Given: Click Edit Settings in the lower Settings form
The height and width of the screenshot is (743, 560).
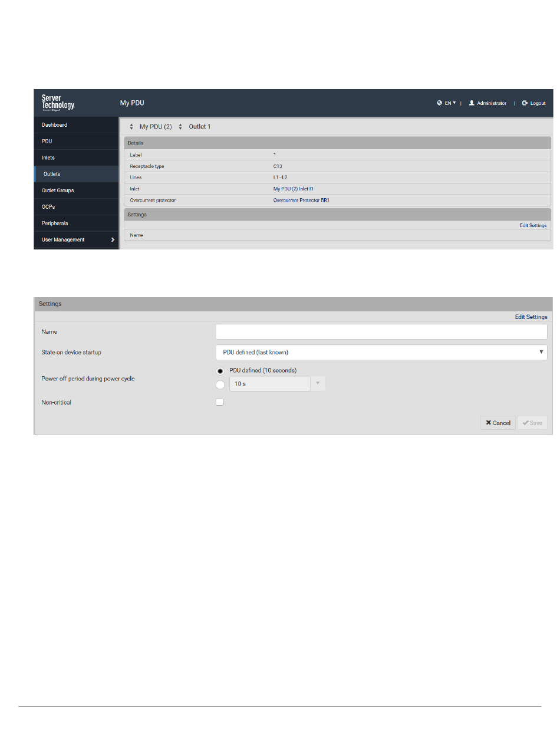Looking at the screenshot, I should click(x=531, y=317).
